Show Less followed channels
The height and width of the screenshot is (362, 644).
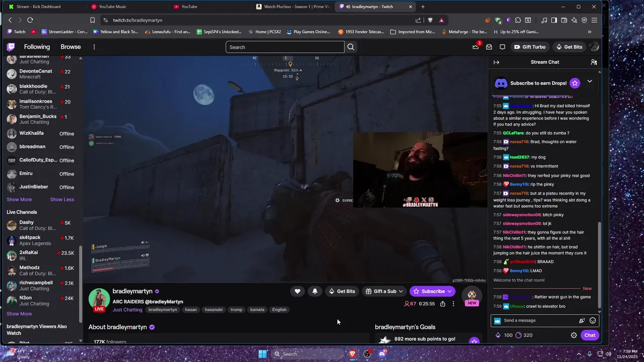[62, 200]
